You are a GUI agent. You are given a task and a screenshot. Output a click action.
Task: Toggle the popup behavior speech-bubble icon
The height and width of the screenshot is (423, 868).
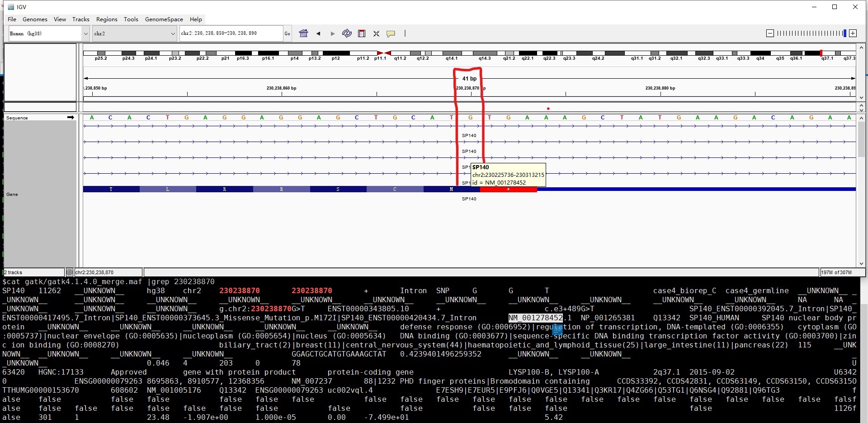point(391,33)
